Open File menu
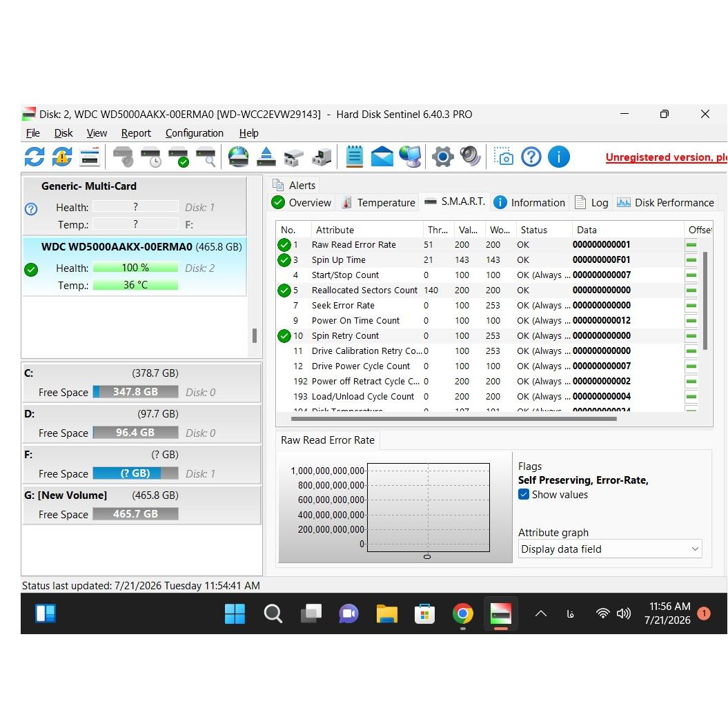 coord(32,133)
